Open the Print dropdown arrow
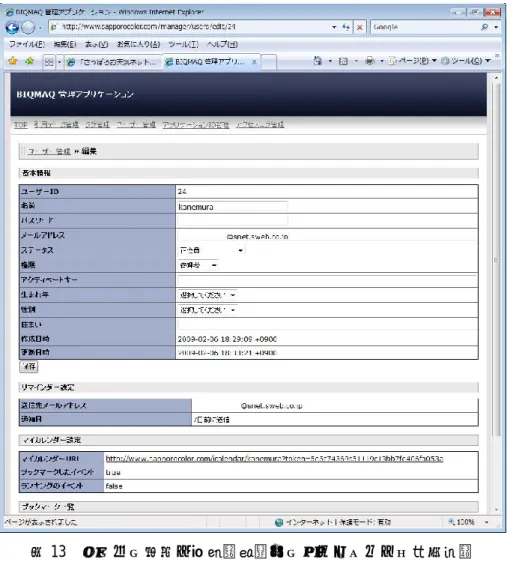Image resolution: width=507 pixels, height=565 pixels. [x=382, y=61]
